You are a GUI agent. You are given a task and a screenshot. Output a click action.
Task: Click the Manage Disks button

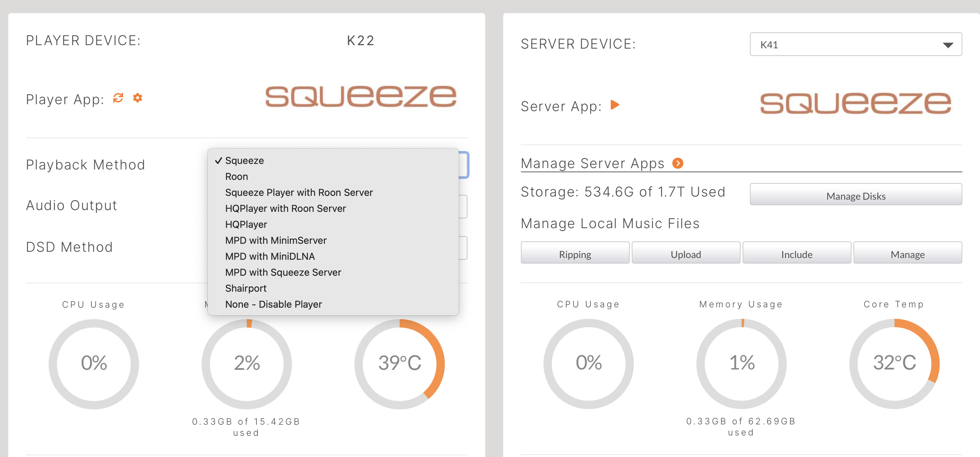(x=856, y=196)
